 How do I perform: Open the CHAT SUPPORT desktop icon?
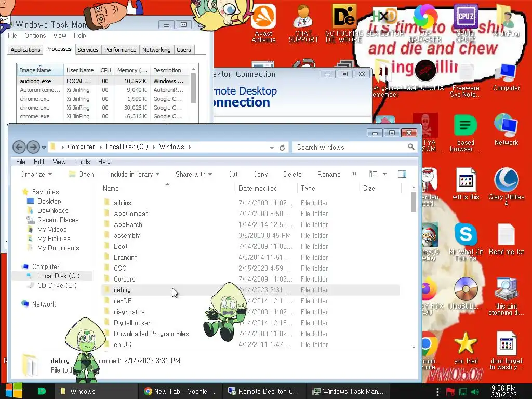click(303, 23)
